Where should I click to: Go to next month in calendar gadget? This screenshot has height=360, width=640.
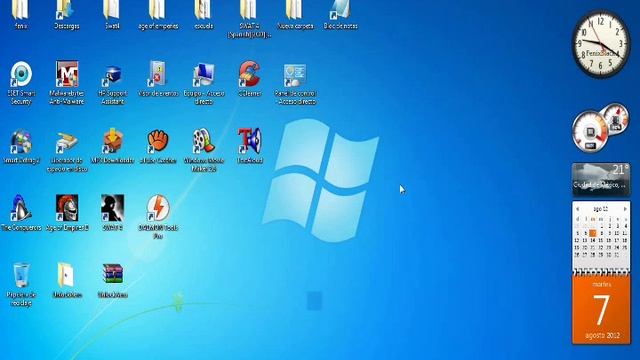[x=625, y=209]
